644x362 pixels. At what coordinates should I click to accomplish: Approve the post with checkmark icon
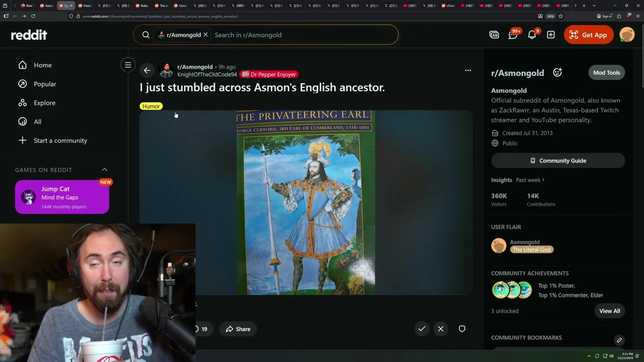[x=422, y=329]
